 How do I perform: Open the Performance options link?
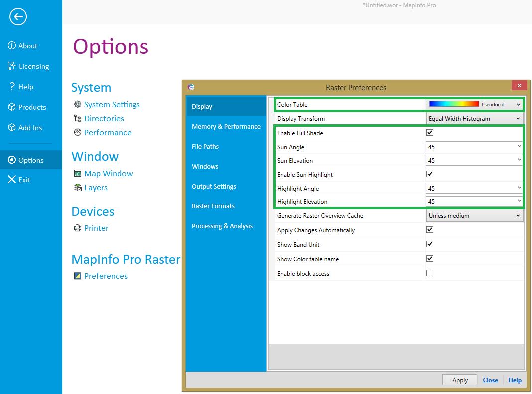(108, 132)
